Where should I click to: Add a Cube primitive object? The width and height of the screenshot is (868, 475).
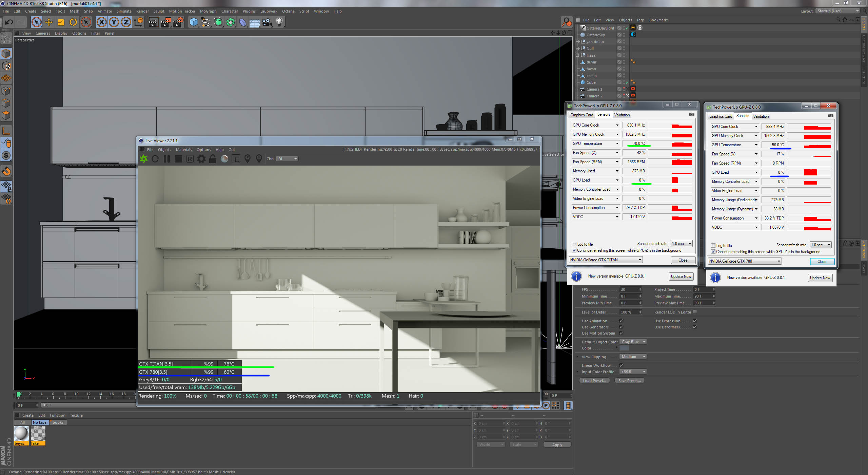click(x=194, y=22)
